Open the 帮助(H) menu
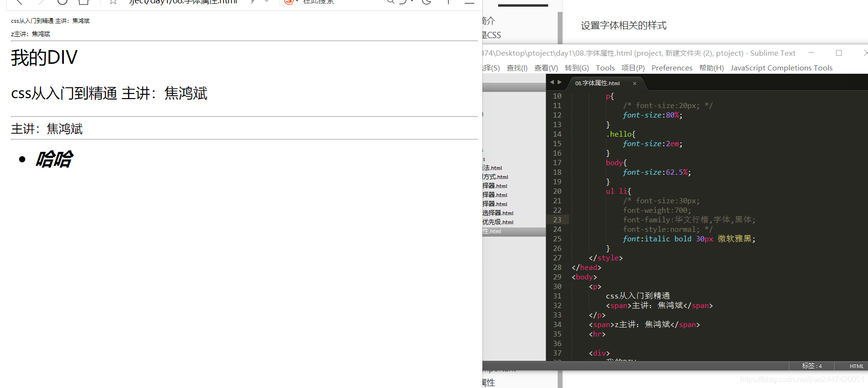This screenshot has width=868, height=388. (712, 68)
